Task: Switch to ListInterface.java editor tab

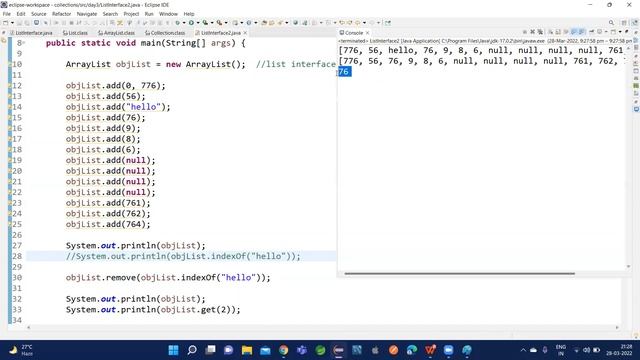Action: [x=31, y=33]
